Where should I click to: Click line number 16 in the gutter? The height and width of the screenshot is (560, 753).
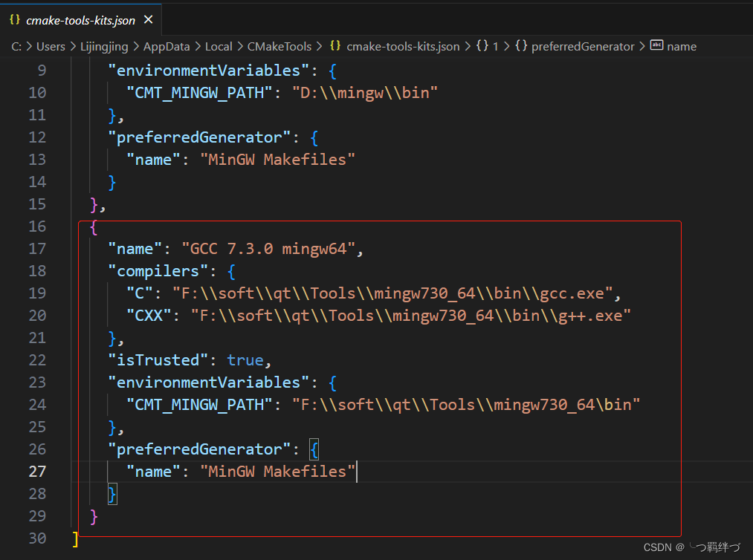(37, 227)
